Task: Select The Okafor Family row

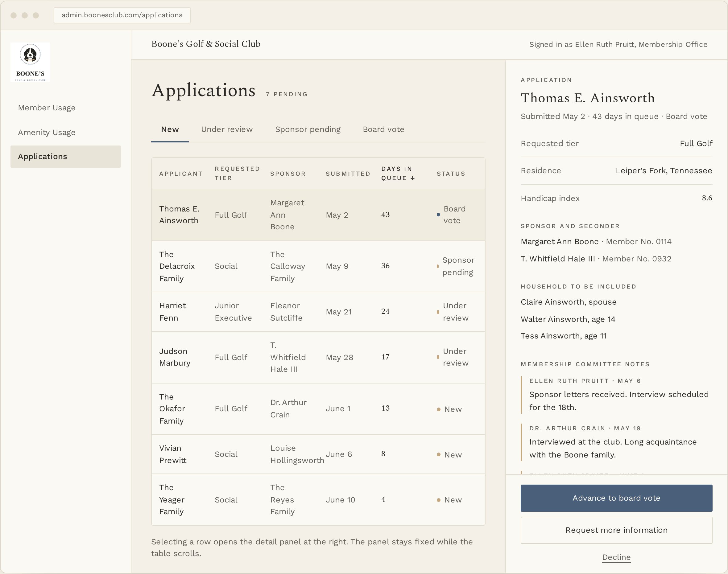Action: click(x=318, y=409)
